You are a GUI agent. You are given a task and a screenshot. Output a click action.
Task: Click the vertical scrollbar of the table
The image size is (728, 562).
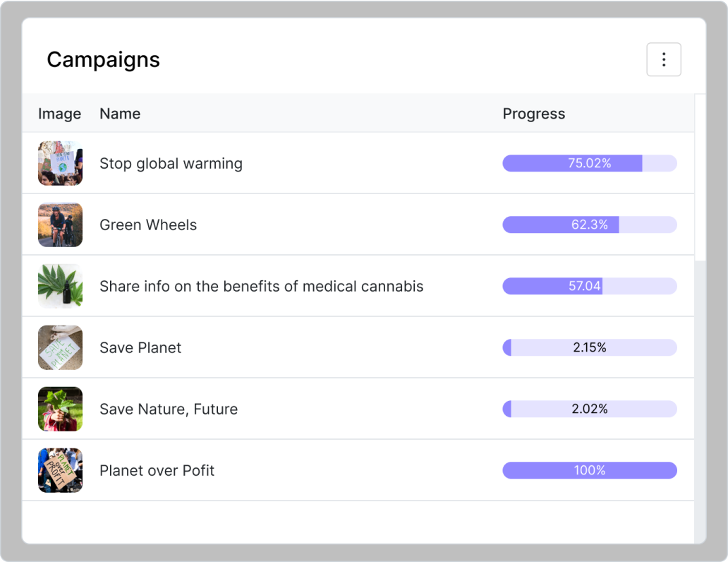coord(700,177)
